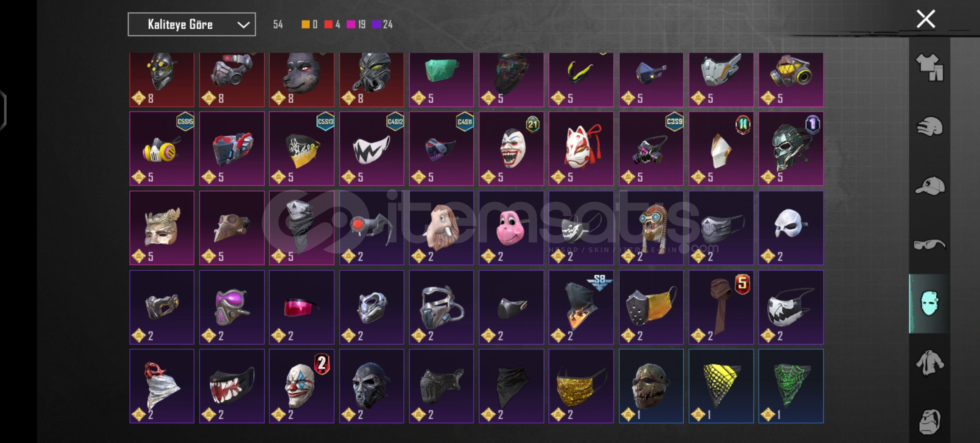Open the jacket category icon
This screenshot has width=980, height=443.
[x=930, y=363]
